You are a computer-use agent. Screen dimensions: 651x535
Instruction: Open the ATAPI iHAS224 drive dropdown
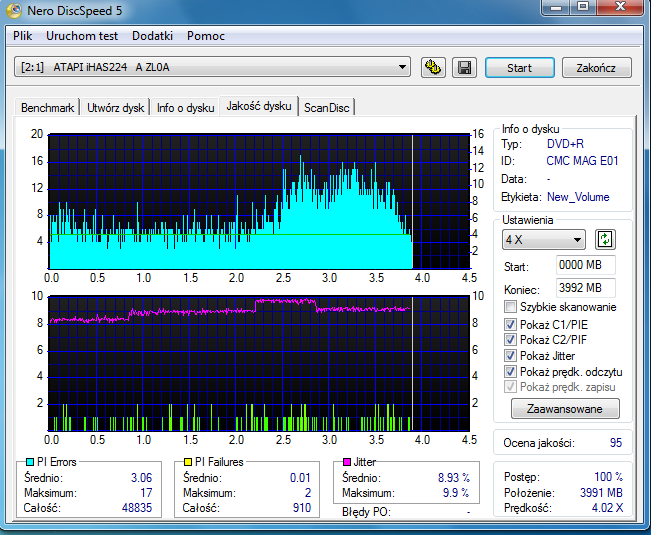(213, 67)
